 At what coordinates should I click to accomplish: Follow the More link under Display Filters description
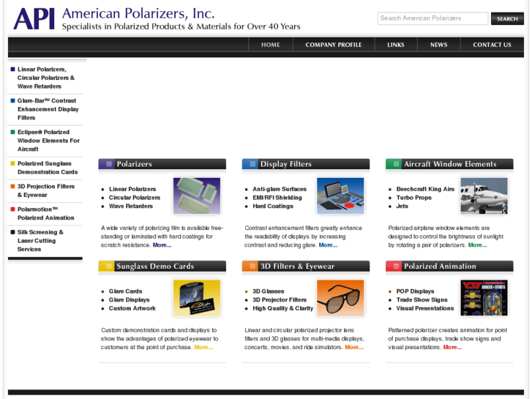point(328,245)
